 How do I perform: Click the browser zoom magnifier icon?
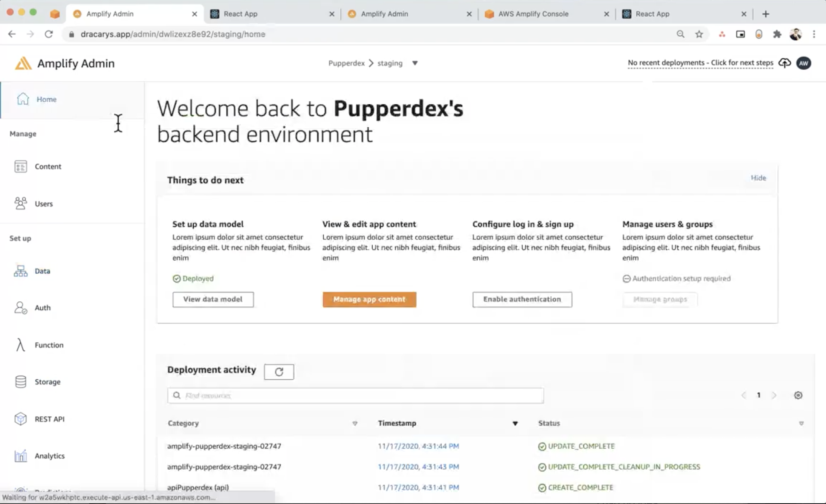(x=681, y=34)
